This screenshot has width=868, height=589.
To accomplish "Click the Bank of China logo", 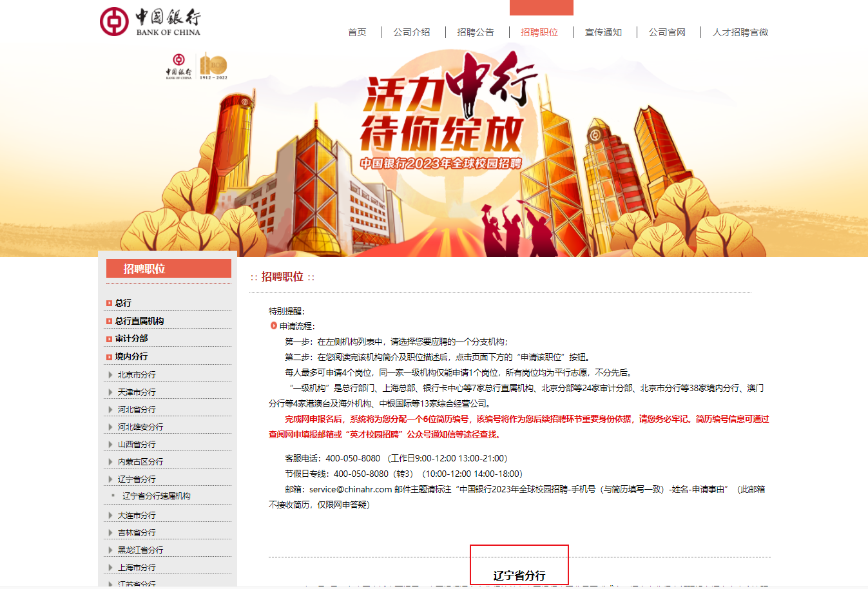I will [150, 22].
